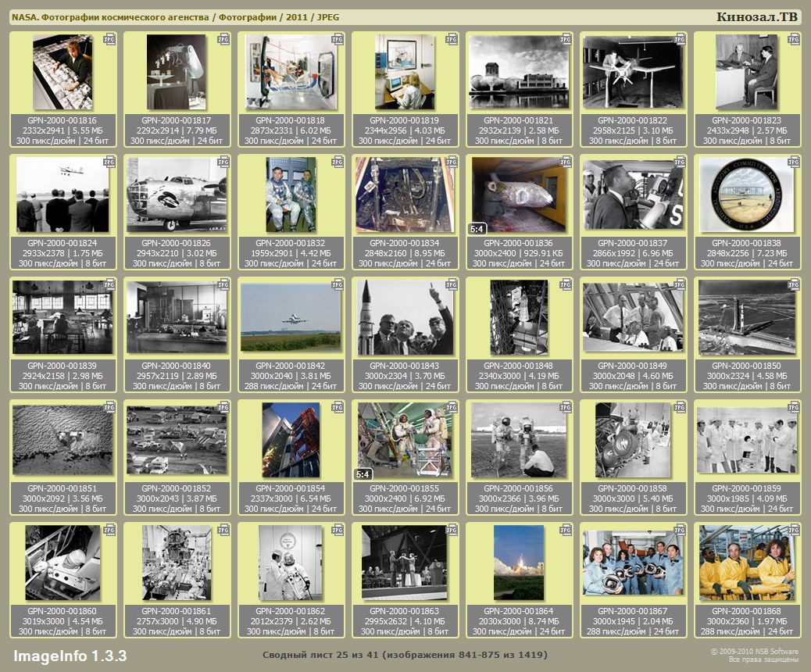811x672 pixels.
Task: Click the JPG badge on thumbnail GPN-2000-001838
Action: 794,161
